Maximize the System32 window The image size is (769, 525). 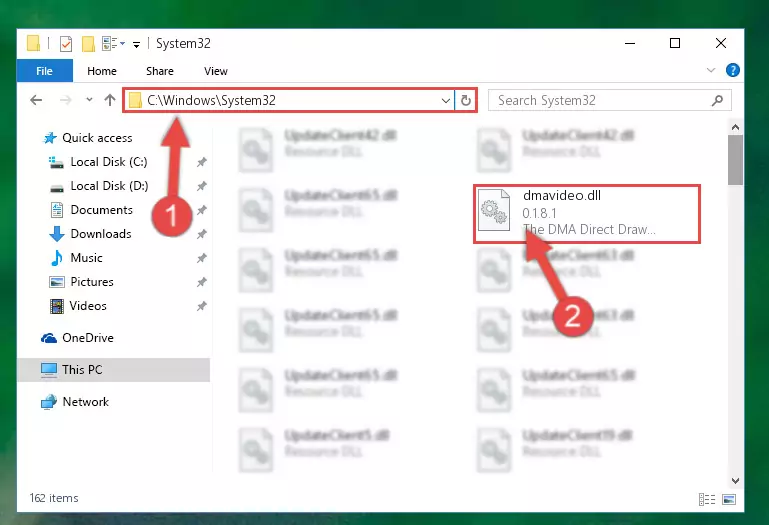675,44
